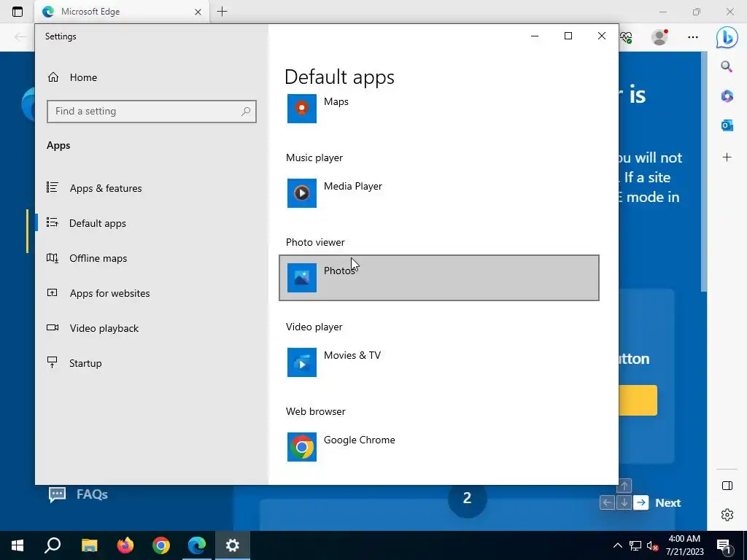Click the Media Player icon
Viewport: 747px width, 560px height.
click(301, 192)
